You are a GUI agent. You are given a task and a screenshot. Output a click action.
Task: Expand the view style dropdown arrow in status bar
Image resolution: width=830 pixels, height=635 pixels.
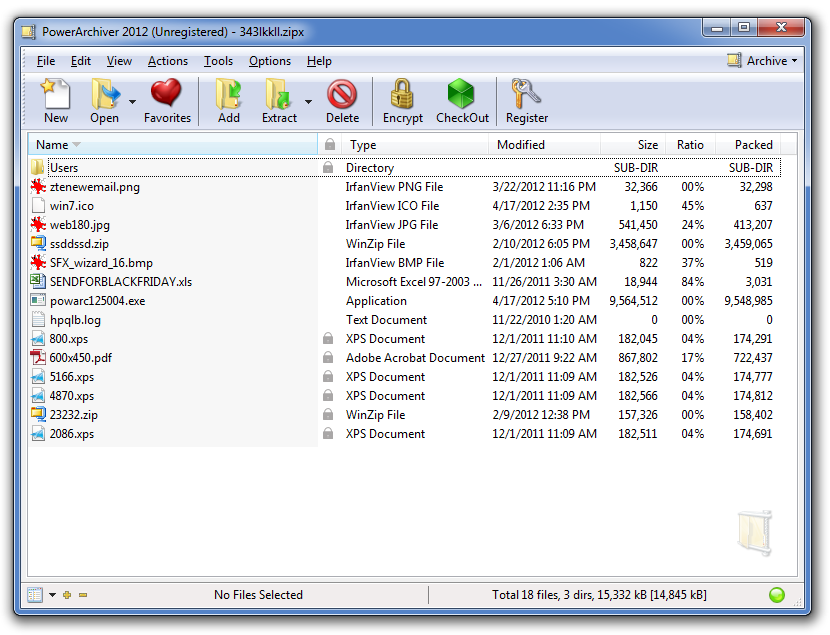[52, 595]
